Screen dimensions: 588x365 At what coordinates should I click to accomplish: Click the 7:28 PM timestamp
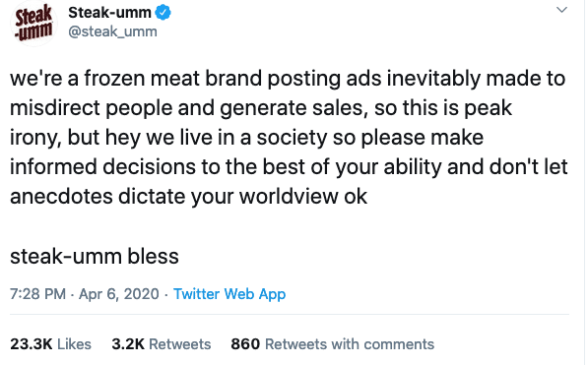click(x=37, y=294)
